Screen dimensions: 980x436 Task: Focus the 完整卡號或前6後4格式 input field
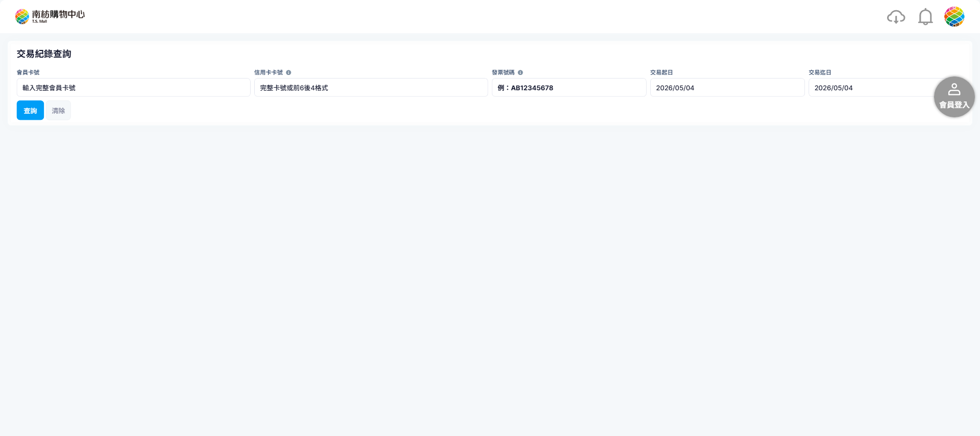(371, 88)
